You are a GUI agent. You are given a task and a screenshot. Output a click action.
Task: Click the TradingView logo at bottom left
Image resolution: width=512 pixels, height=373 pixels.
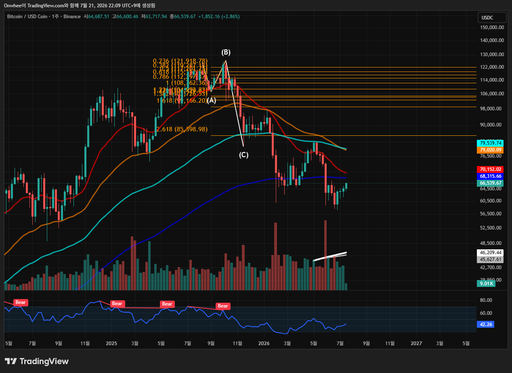[x=37, y=361]
